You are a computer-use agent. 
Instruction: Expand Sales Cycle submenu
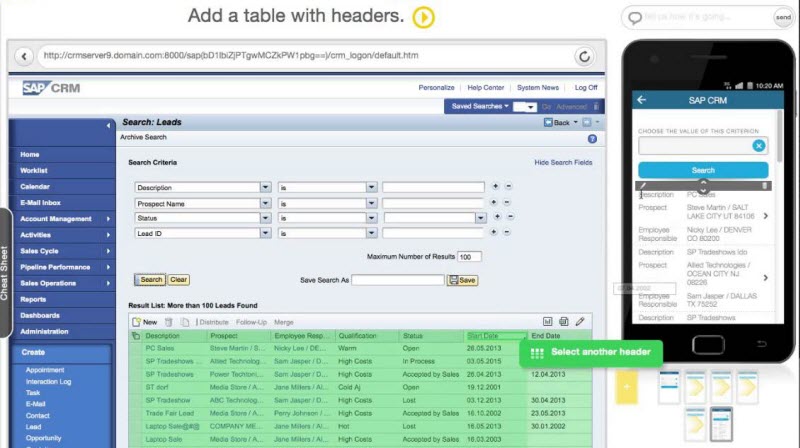(x=108, y=251)
